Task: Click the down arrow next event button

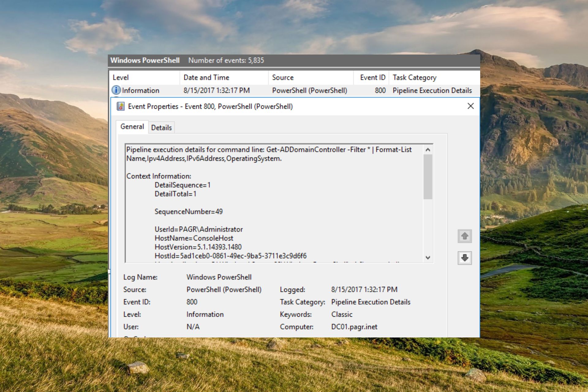Action: coord(465,258)
